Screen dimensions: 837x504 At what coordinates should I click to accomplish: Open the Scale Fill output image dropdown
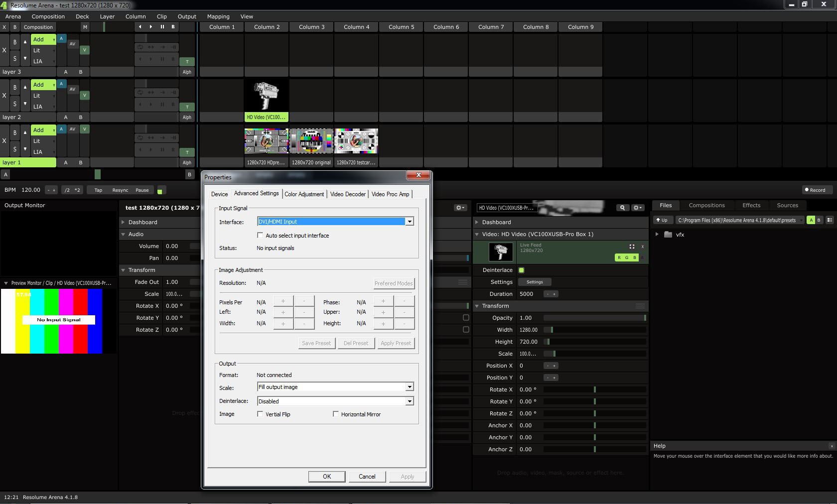[409, 387]
